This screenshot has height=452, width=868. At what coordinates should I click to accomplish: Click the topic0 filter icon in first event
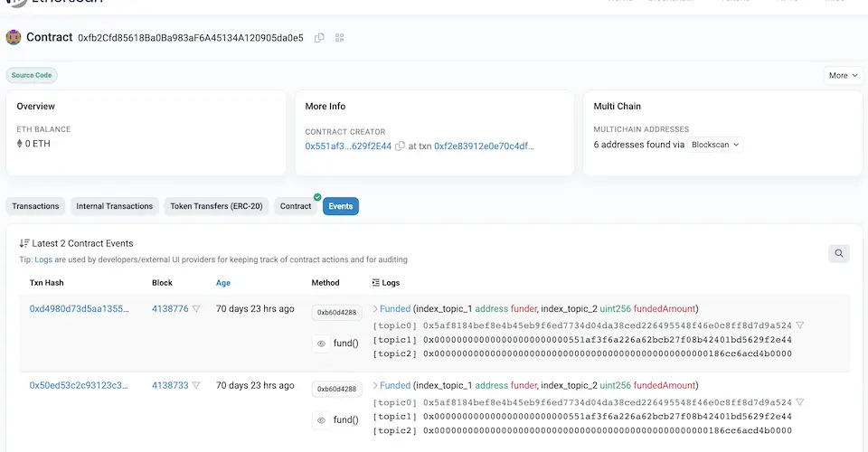click(800, 325)
